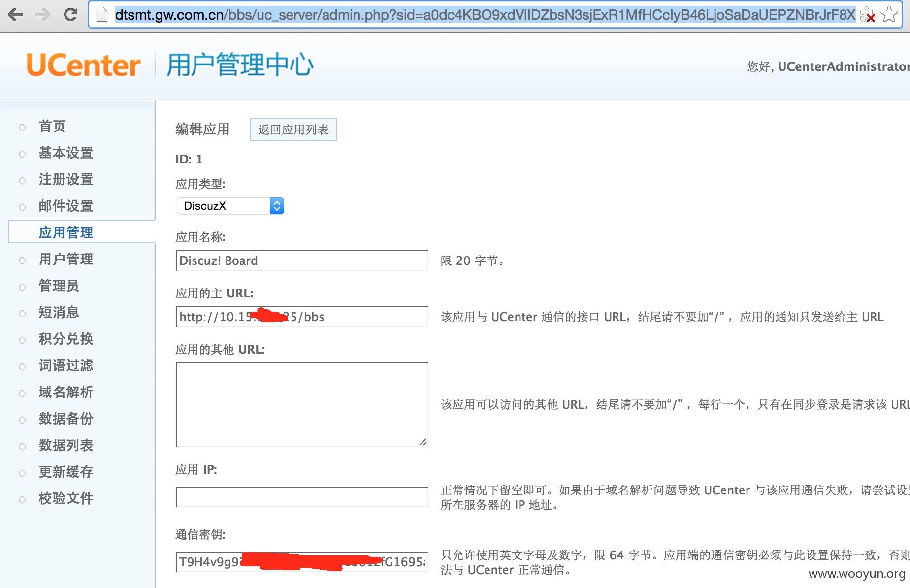Screen dimensions: 910x588
Task: Click the empty 应用 IP input field
Action: click(302, 497)
